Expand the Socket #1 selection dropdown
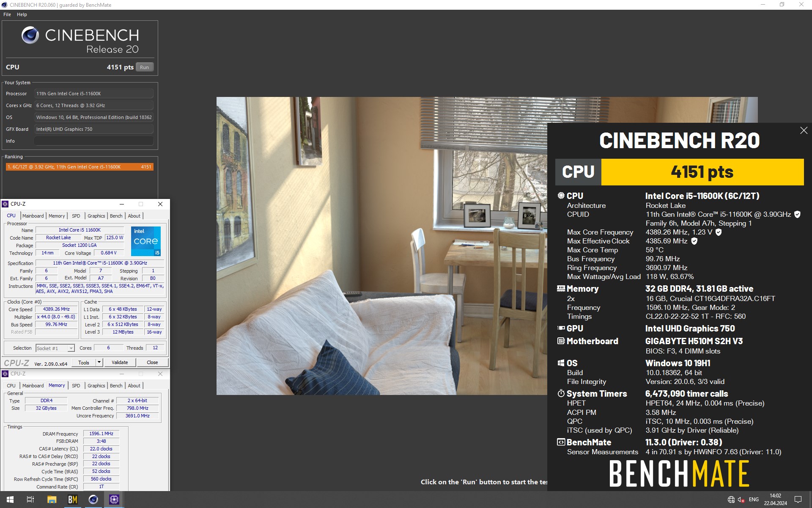The image size is (812, 508). pos(71,348)
